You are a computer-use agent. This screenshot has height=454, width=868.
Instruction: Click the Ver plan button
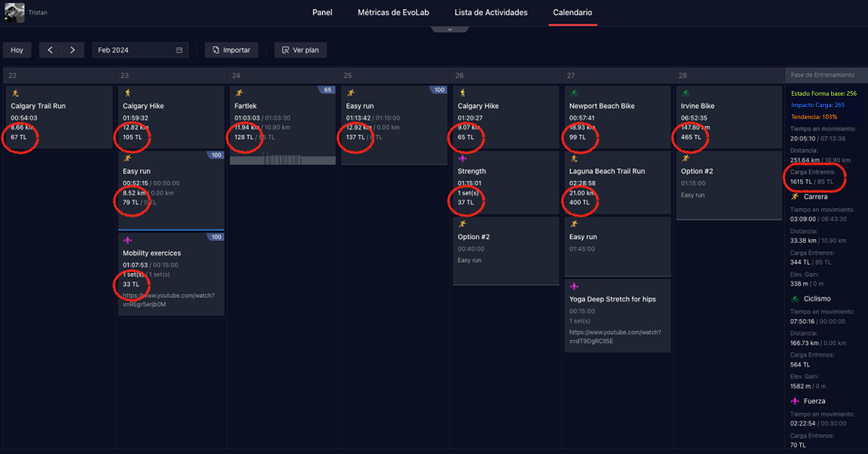(x=300, y=50)
